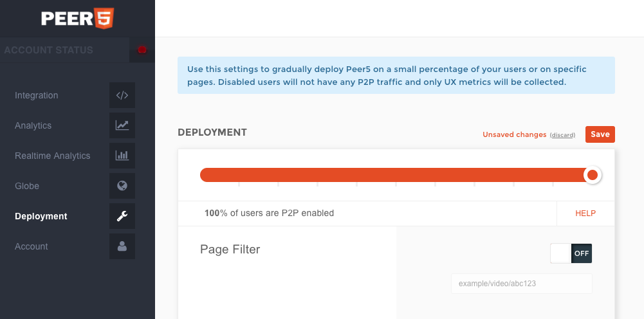644x319 pixels.
Task: Click the P2P percentage slider handle
Action: 593,175
